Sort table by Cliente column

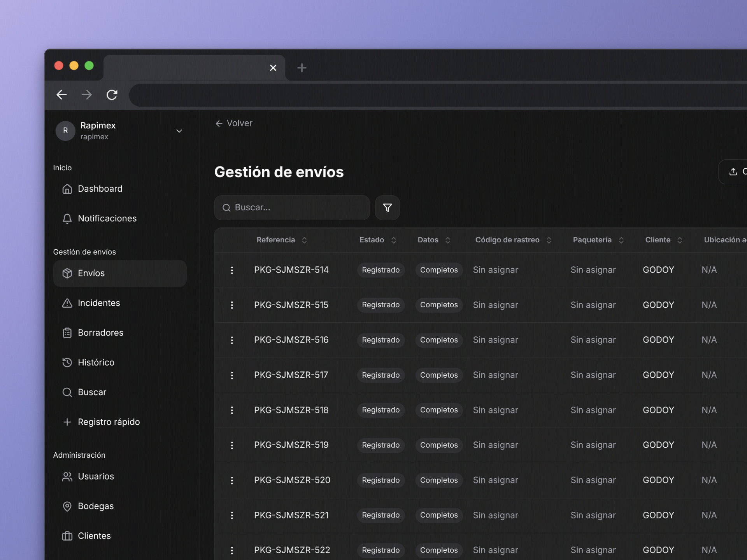coord(664,240)
